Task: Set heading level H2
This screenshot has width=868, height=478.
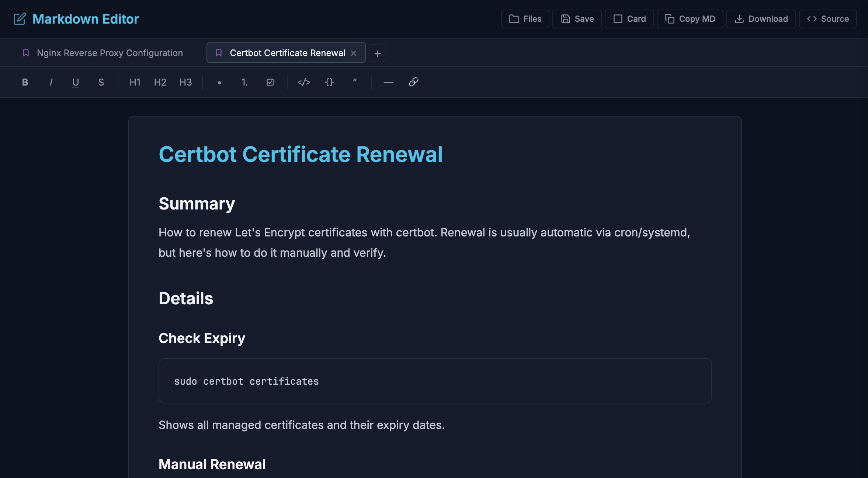Action: pos(160,82)
